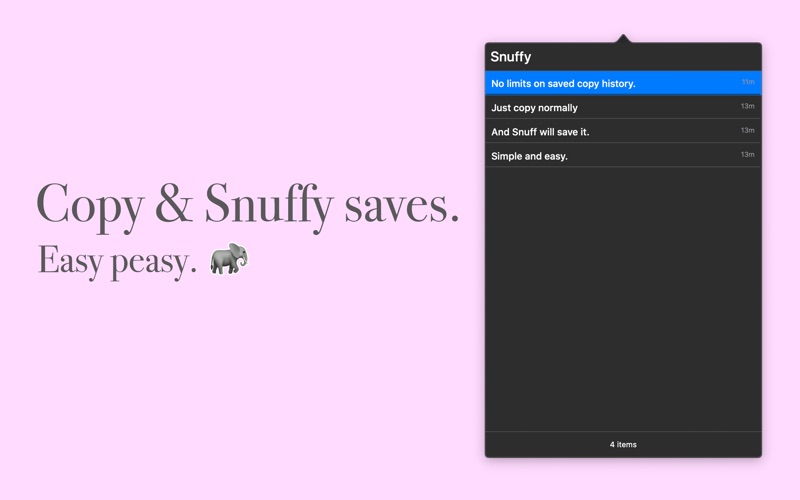Click the '4 items' count in footer
Viewport: 800px width, 500px height.
pyautogui.click(x=623, y=444)
